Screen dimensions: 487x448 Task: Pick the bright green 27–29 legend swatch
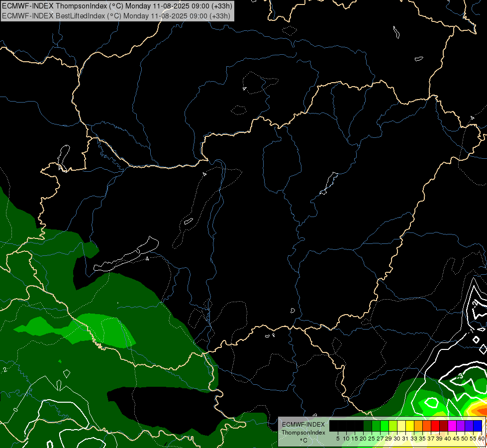[385, 426]
